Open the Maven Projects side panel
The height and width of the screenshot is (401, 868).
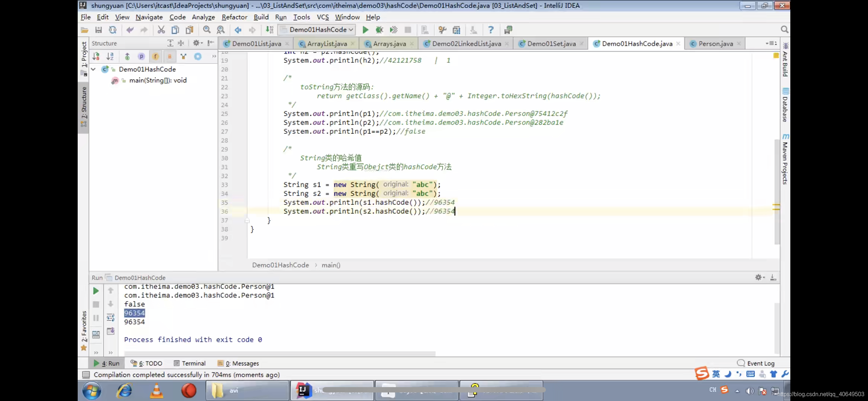click(785, 159)
